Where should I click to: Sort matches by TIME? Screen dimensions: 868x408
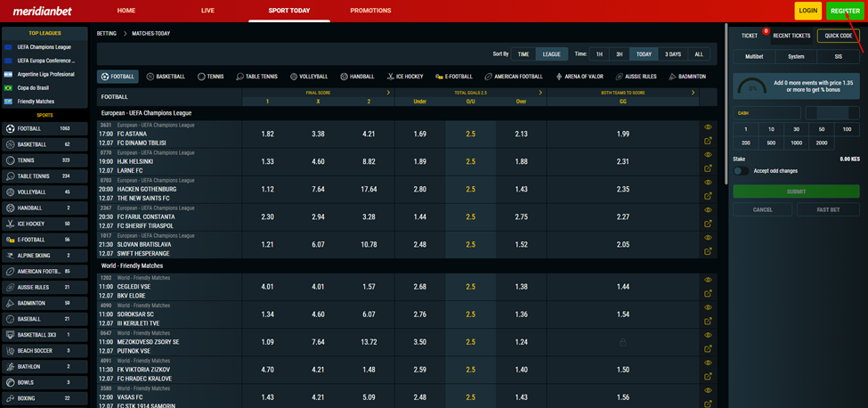coord(523,54)
